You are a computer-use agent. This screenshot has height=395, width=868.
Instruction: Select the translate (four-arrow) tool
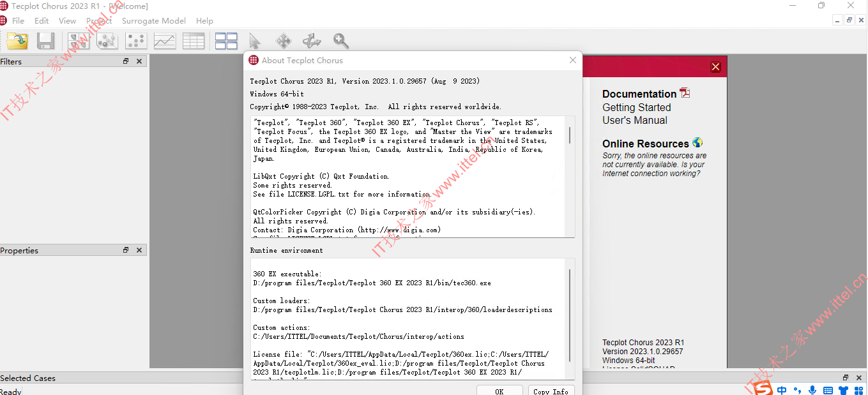(x=283, y=41)
